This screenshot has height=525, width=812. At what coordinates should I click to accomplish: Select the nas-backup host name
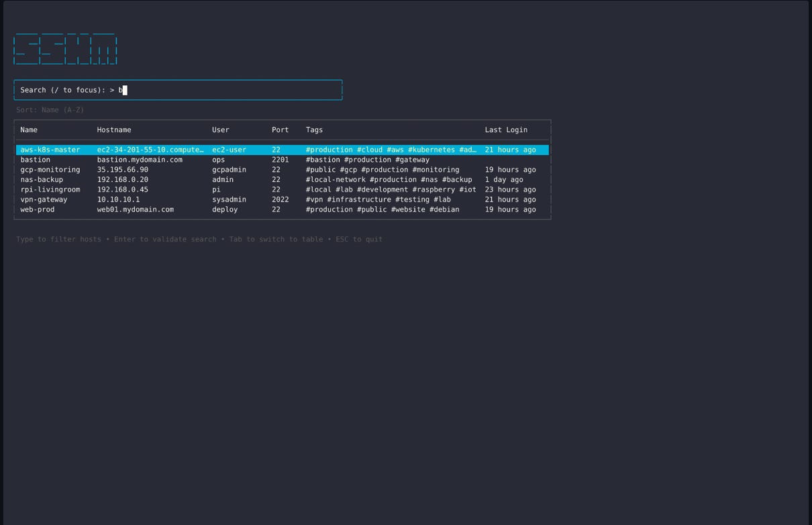click(x=42, y=180)
